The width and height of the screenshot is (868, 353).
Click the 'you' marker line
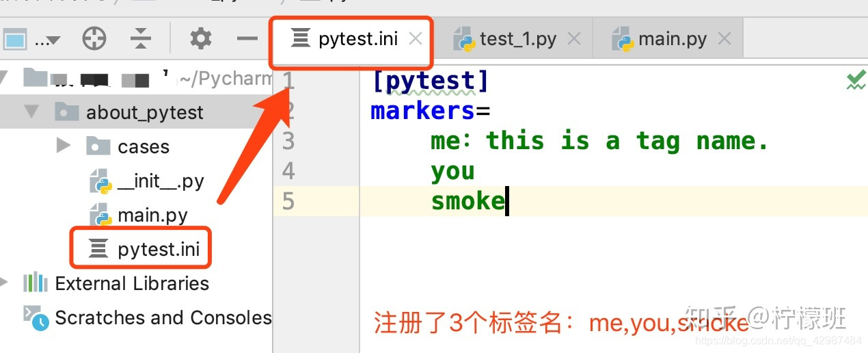point(452,172)
